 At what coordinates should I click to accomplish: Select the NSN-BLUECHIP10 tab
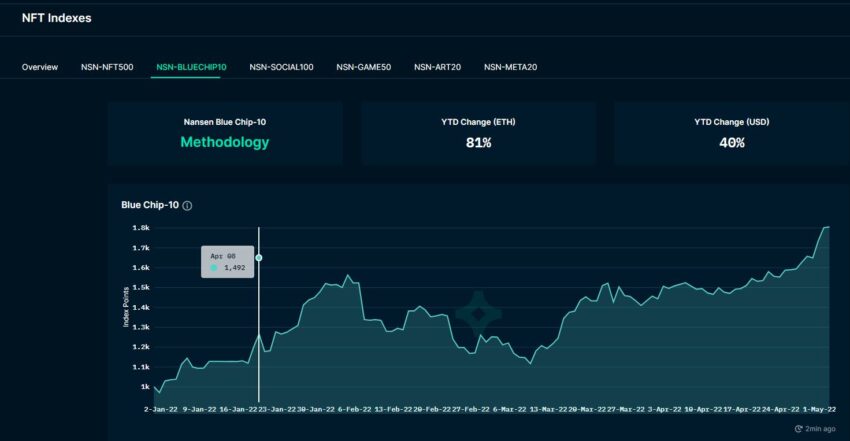[x=191, y=67]
